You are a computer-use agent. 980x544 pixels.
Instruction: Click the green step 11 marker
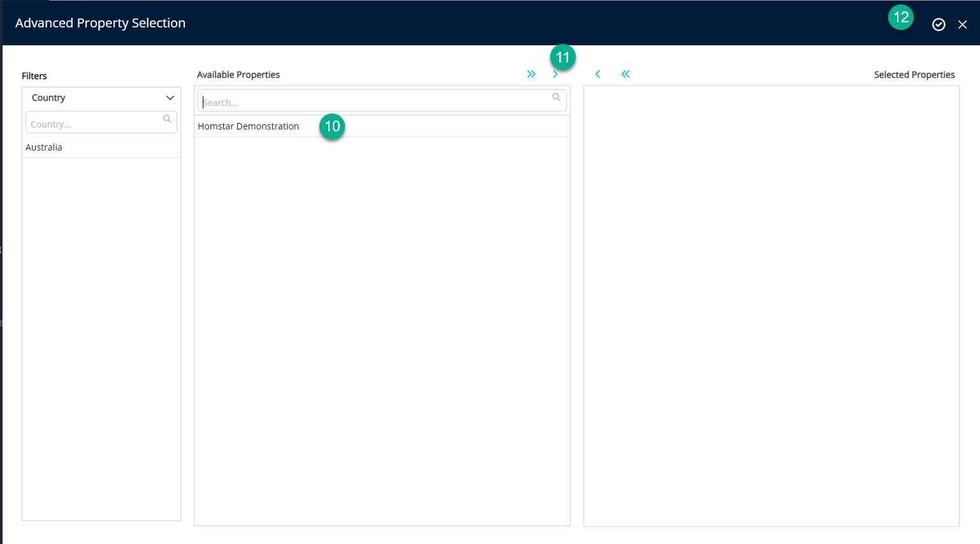click(x=562, y=57)
